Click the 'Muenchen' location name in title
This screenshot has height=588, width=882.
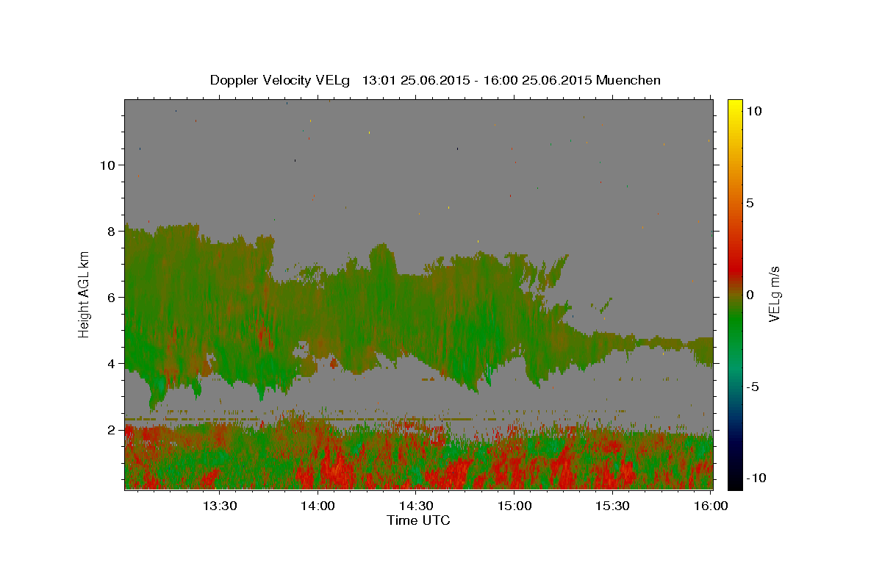point(628,80)
